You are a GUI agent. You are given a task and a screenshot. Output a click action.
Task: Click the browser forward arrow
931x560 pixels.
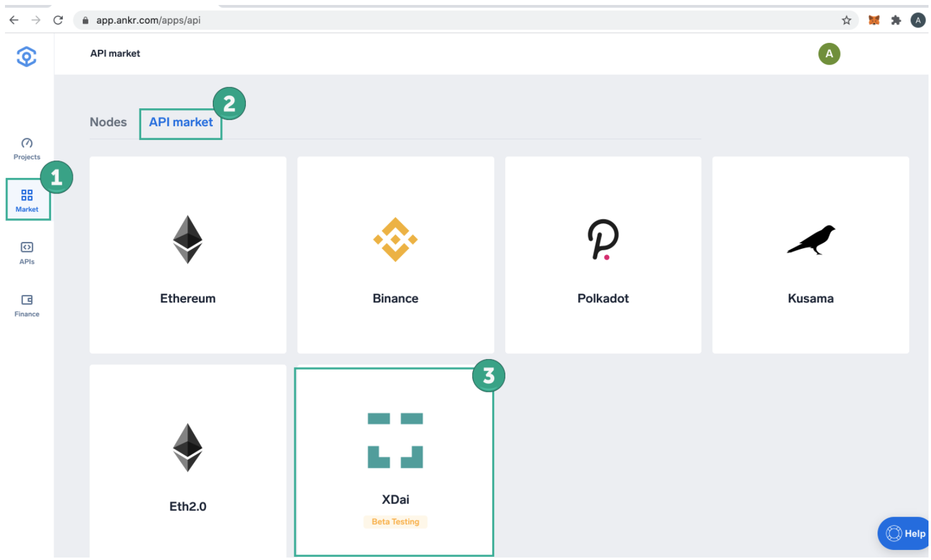[x=36, y=20]
